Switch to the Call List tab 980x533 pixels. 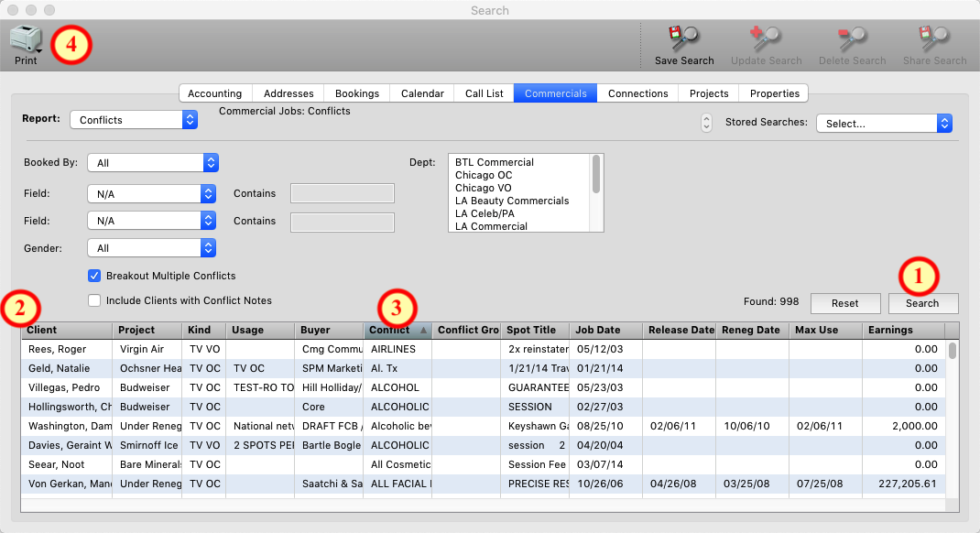click(485, 93)
